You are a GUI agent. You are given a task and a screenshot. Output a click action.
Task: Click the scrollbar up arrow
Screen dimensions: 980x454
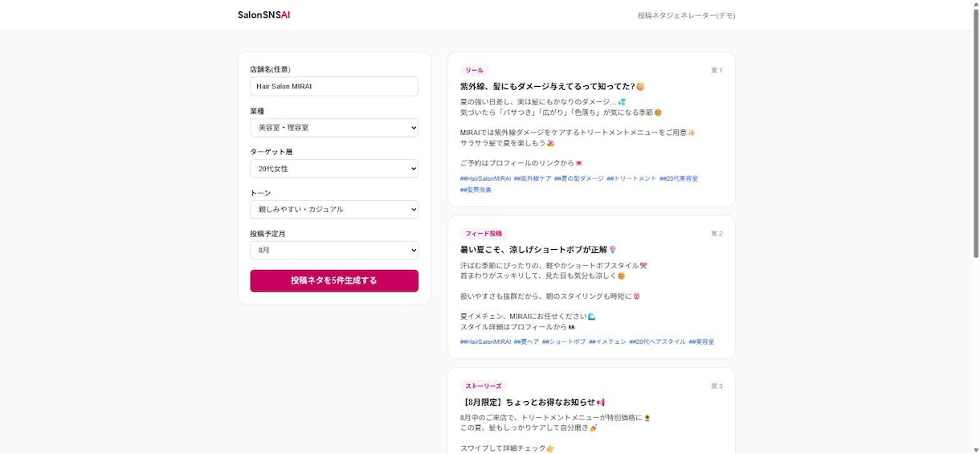[x=975, y=4]
